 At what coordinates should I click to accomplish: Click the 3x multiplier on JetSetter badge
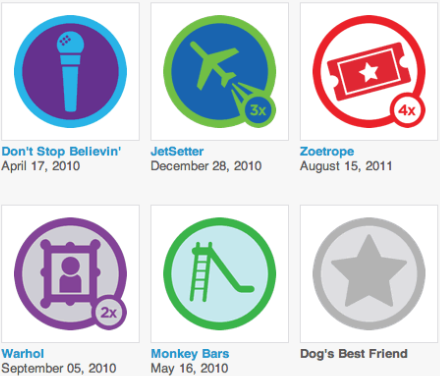(259, 110)
